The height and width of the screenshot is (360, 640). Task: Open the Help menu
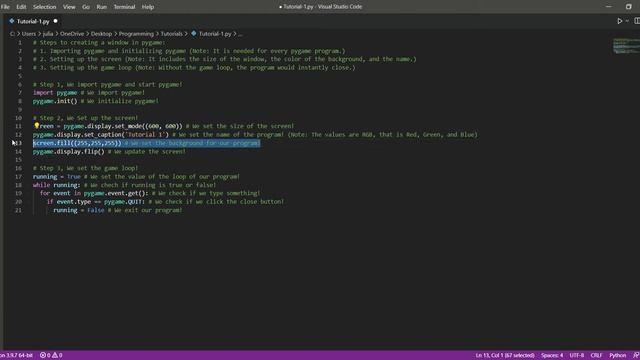click(x=148, y=7)
